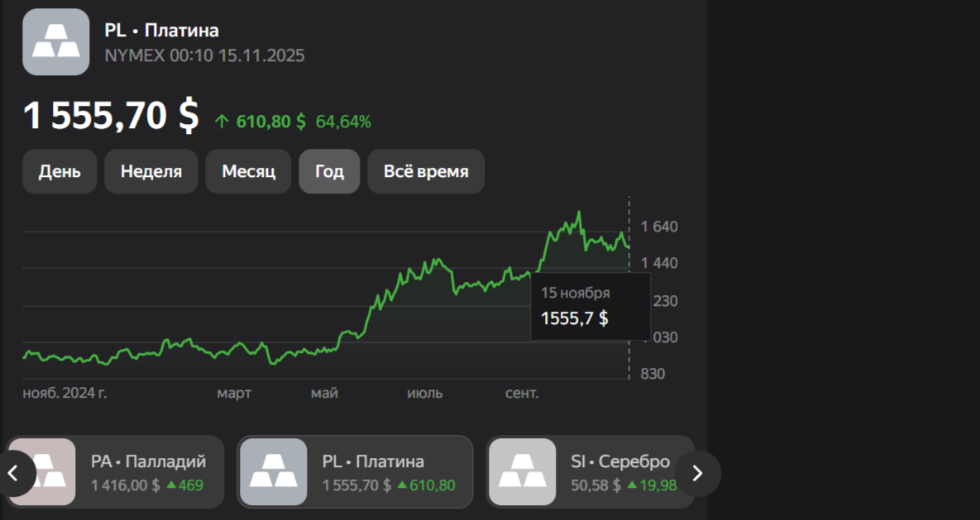Toggle the День time period
The image size is (980, 520).
pos(59,171)
